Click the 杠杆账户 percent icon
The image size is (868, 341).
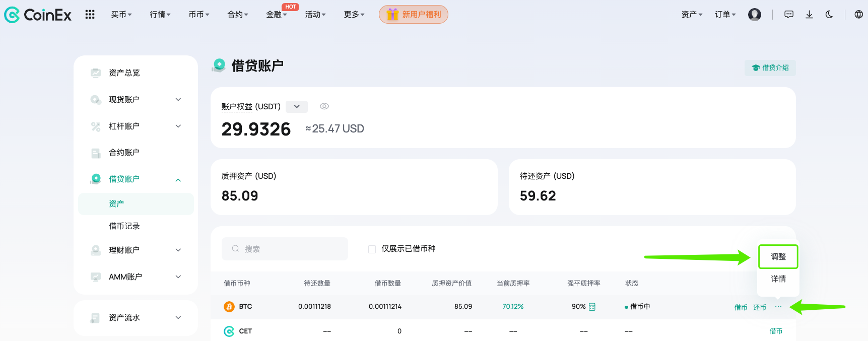[95, 126]
